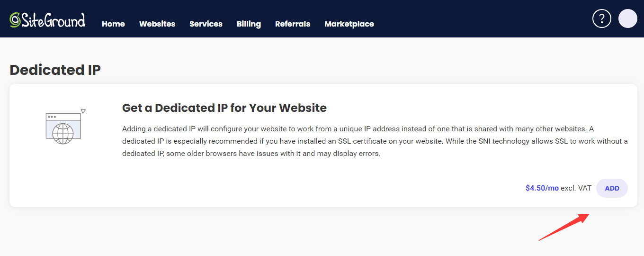Open the user profile avatar circle

pos(627,18)
